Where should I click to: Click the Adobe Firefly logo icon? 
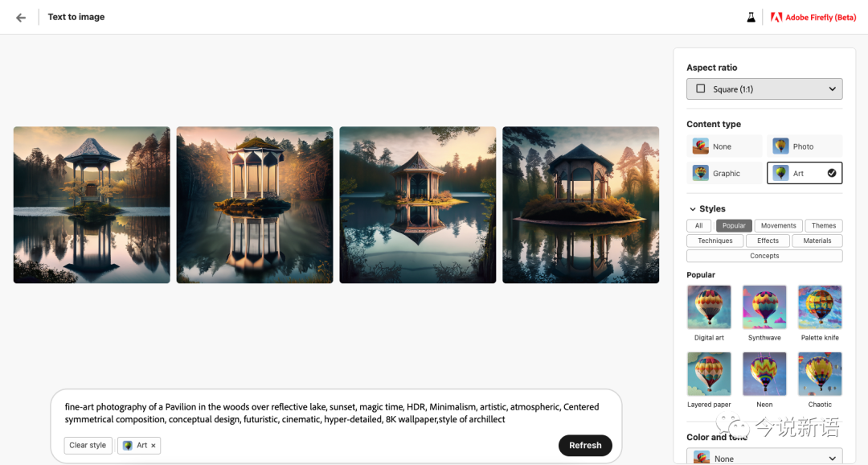(776, 17)
